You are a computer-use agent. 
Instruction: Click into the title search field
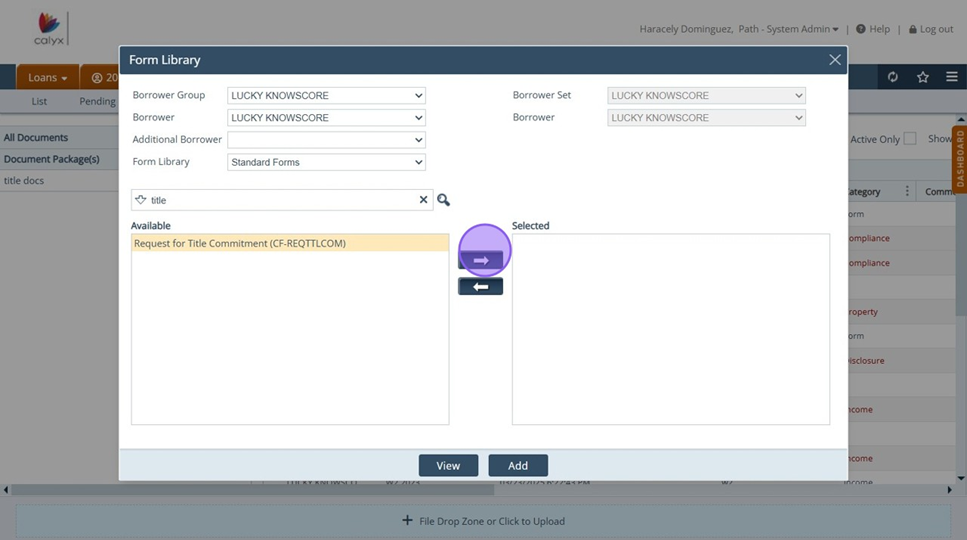coord(280,200)
